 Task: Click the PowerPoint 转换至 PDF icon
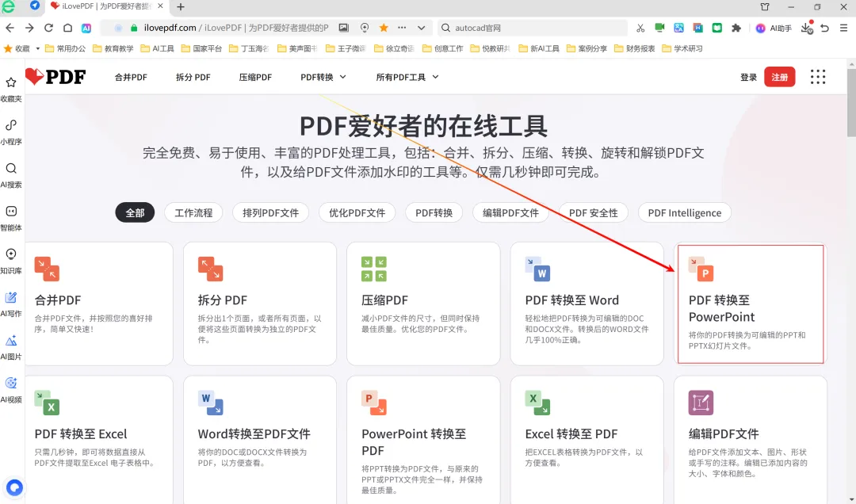[374, 403]
